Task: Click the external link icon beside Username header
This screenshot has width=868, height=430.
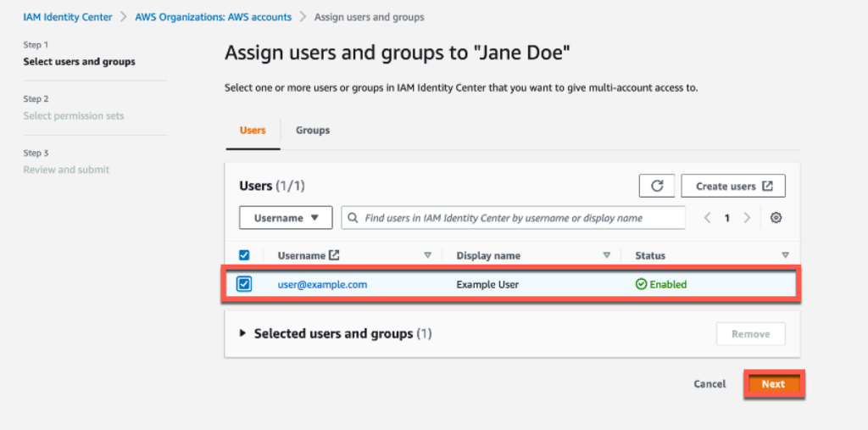Action: [334, 255]
